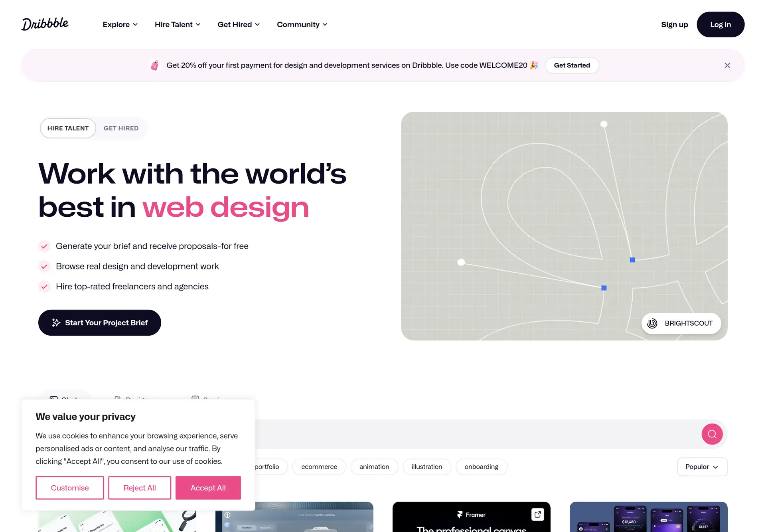Click Start Your Project Brief button
The width and height of the screenshot is (766, 532).
100,322
